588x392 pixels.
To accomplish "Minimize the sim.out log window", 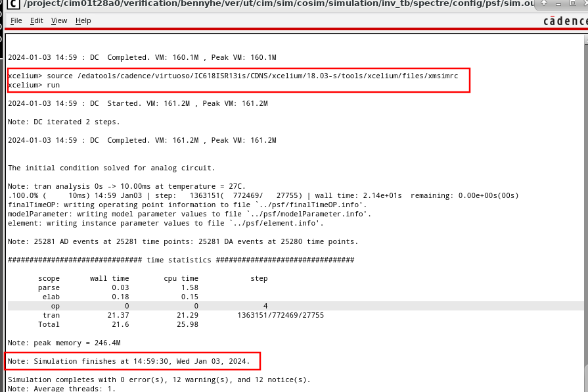I will (558, 3).
